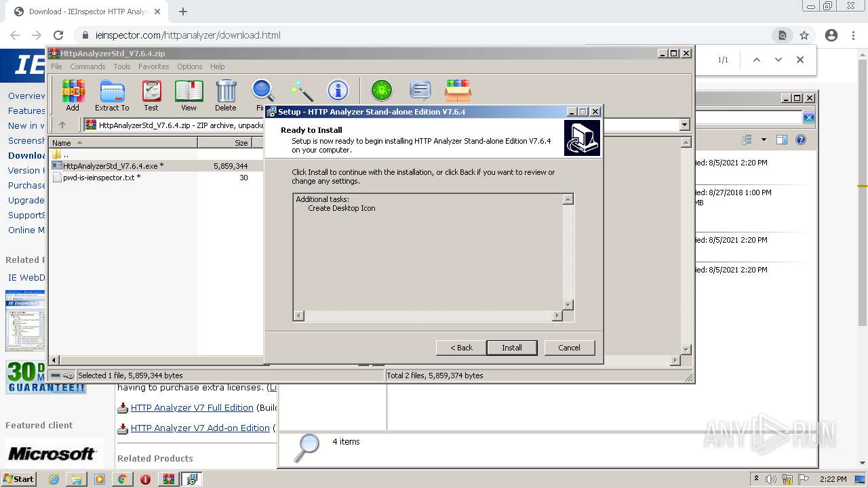This screenshot has width=868, height=488.
Task: Show hidden system tray icons
Action: (756, 479)
